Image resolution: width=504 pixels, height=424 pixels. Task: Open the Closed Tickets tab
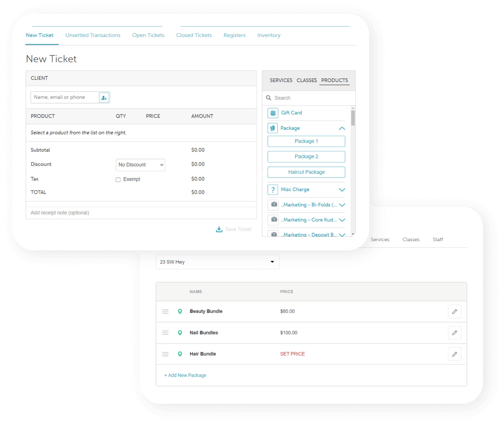pos(194,35)
